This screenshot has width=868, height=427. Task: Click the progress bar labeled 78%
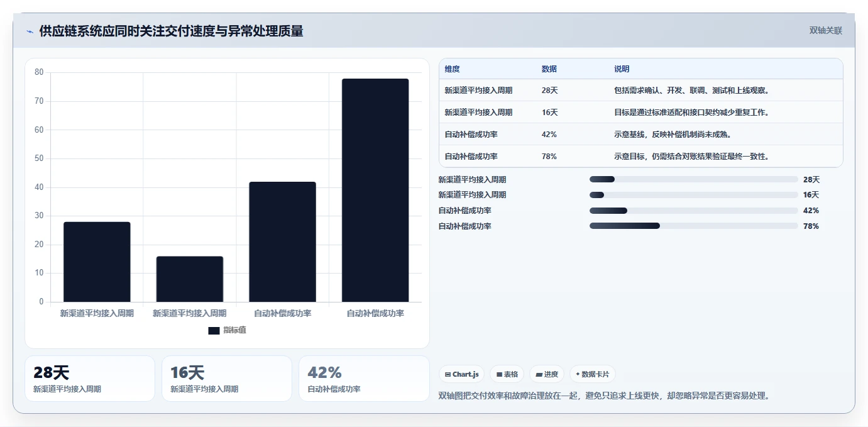tap(693, 226)
